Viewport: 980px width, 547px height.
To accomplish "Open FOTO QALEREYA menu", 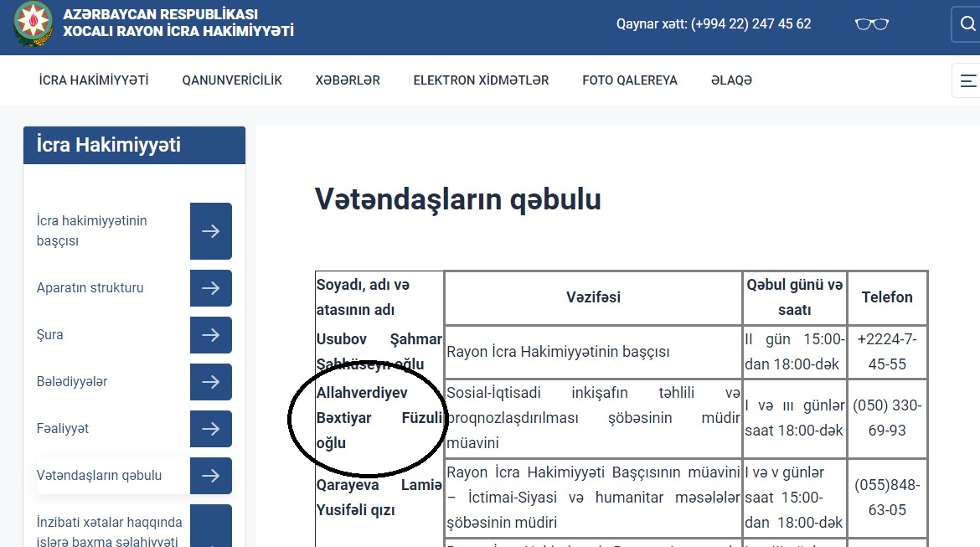I will 629,80.
